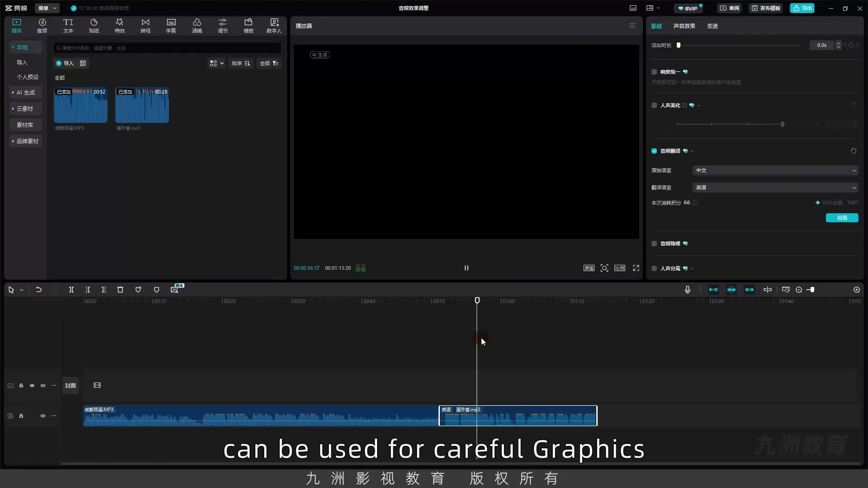
Task: Click the microphone record voiceover icon
Action: tap(688, 290)
